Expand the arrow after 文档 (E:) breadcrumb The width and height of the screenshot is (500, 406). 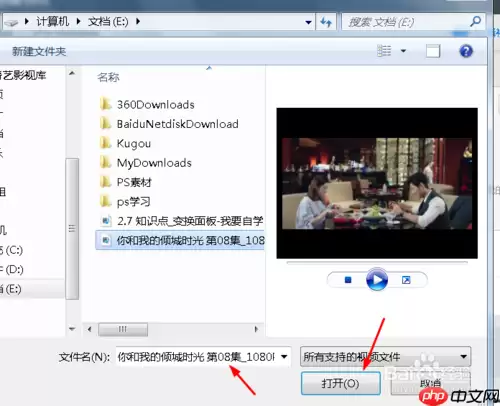click(138, 22)
